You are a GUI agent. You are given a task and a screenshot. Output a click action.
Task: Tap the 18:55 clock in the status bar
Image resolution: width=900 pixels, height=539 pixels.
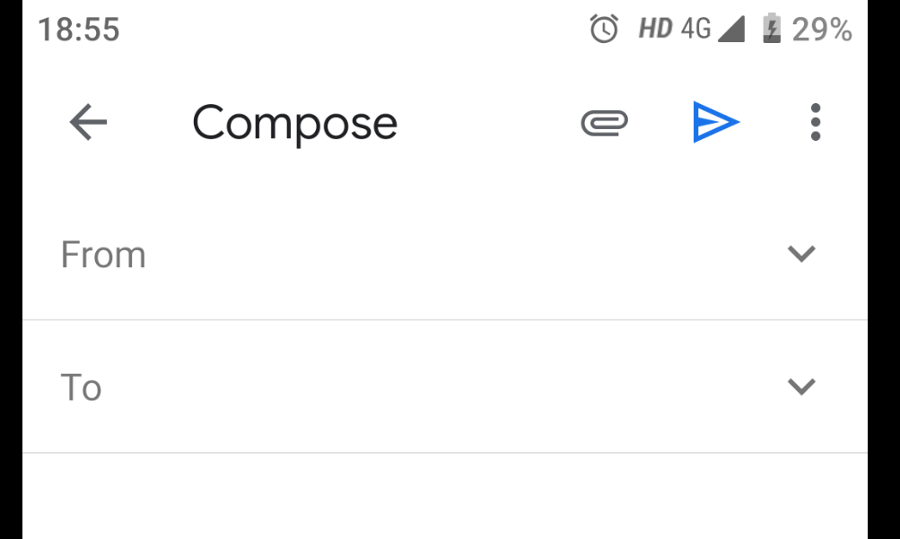[x=79, y=30]
